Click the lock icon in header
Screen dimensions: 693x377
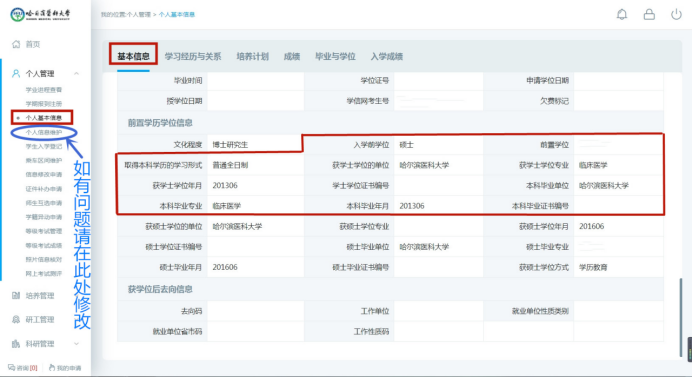(x=649, y=15)
